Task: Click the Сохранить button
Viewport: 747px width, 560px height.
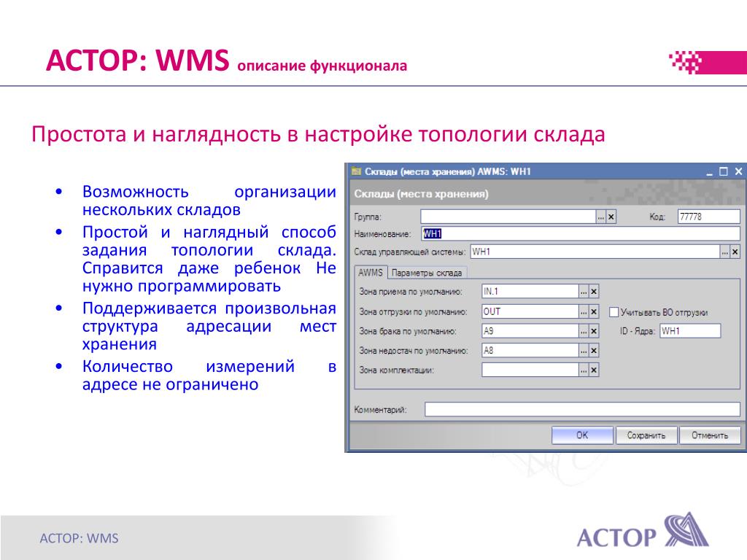Action: pyautogui.click(x=646, y=435)
